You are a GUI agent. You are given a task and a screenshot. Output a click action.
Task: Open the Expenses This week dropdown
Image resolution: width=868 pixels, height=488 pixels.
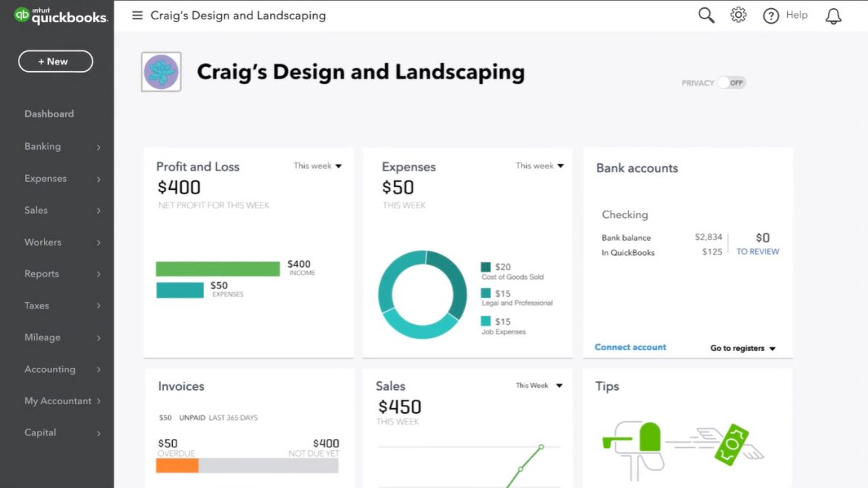(539, 165)
